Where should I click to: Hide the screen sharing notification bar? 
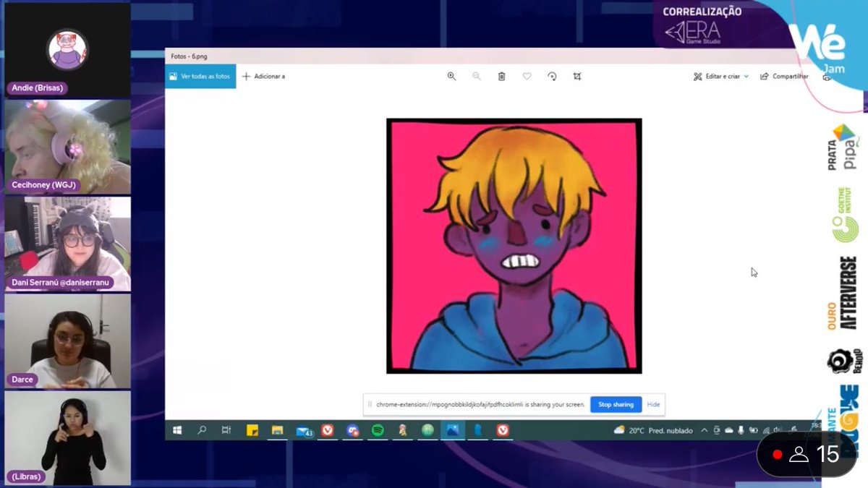(653, 404)
